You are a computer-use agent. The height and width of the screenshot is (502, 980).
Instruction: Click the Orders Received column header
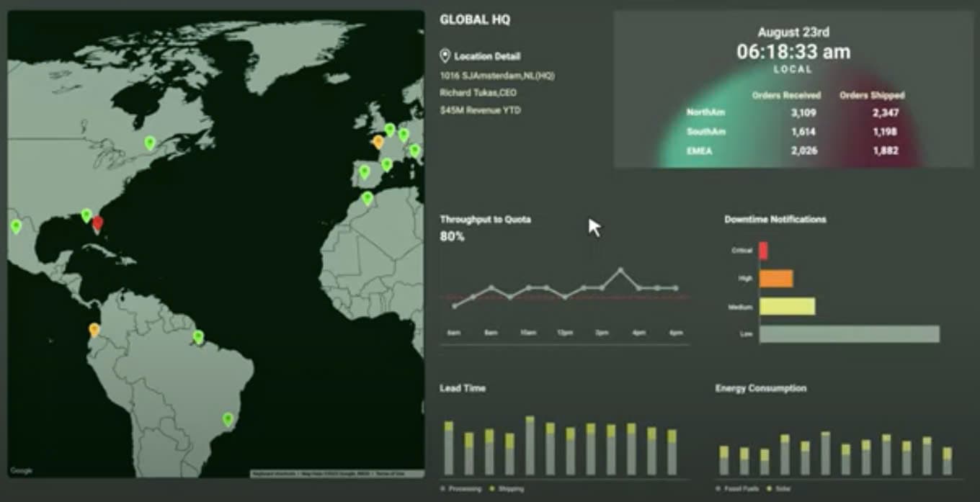(786, 95)
